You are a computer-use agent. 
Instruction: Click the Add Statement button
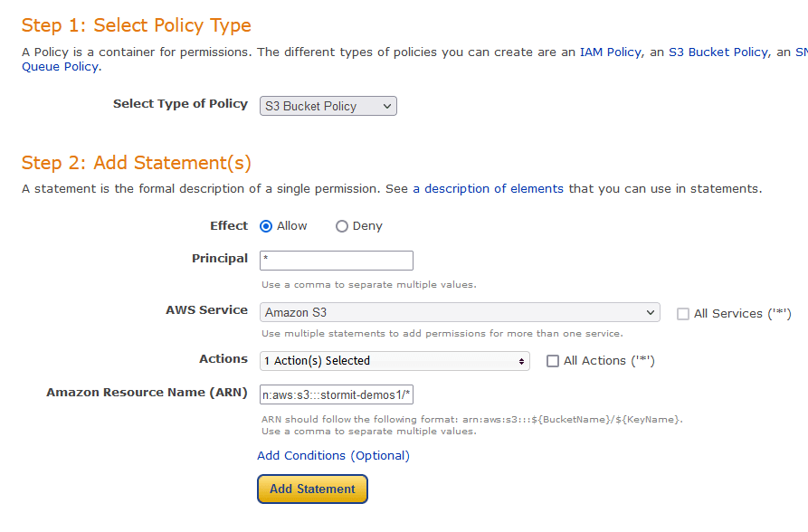point(312,489)
